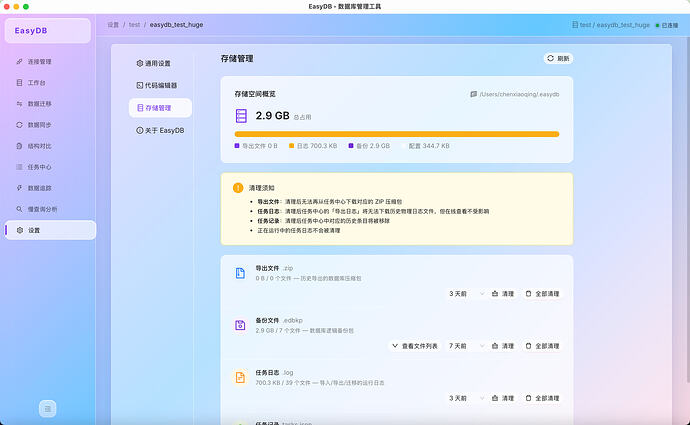The image size is (690, 425).
Task: Click the collapse sidebar icon at bottom left
Action: 48,409
